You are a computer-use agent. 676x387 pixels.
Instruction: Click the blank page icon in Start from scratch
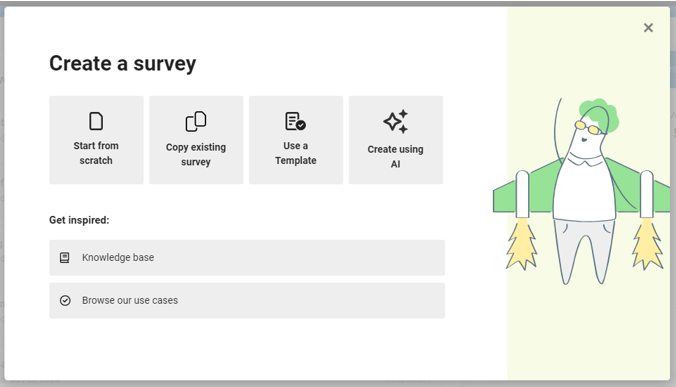[96, 121]
